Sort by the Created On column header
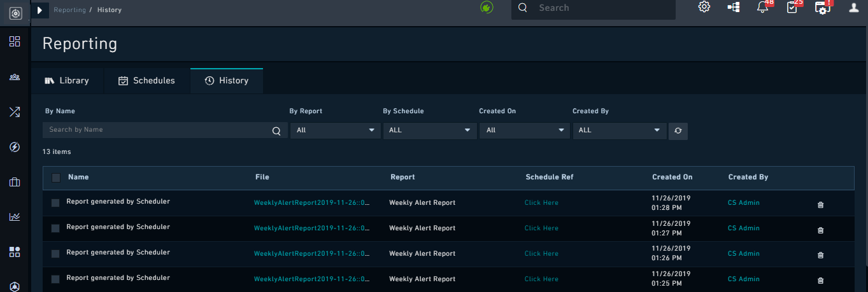Viewport: 868px width, 292px height. [x=672, y=177]
